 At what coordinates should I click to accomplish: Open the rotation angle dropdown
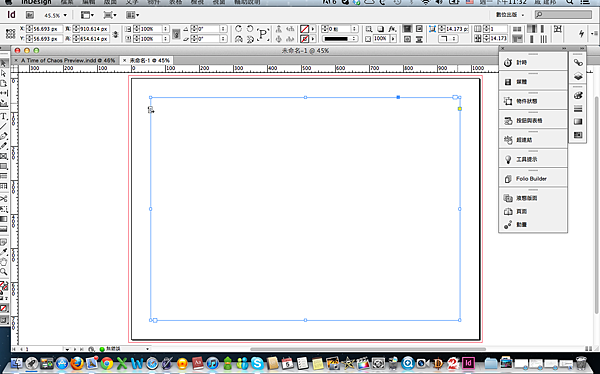[223, 29]
